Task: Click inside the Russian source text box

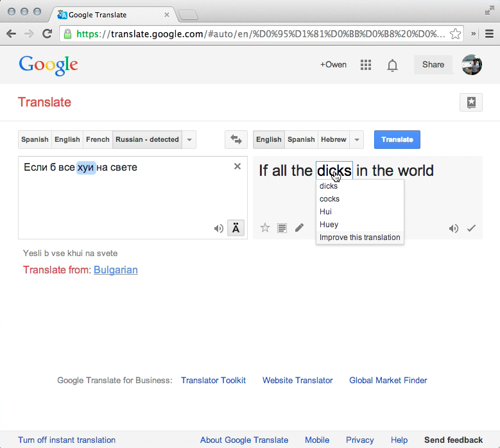Action: [x=133, y=198]
